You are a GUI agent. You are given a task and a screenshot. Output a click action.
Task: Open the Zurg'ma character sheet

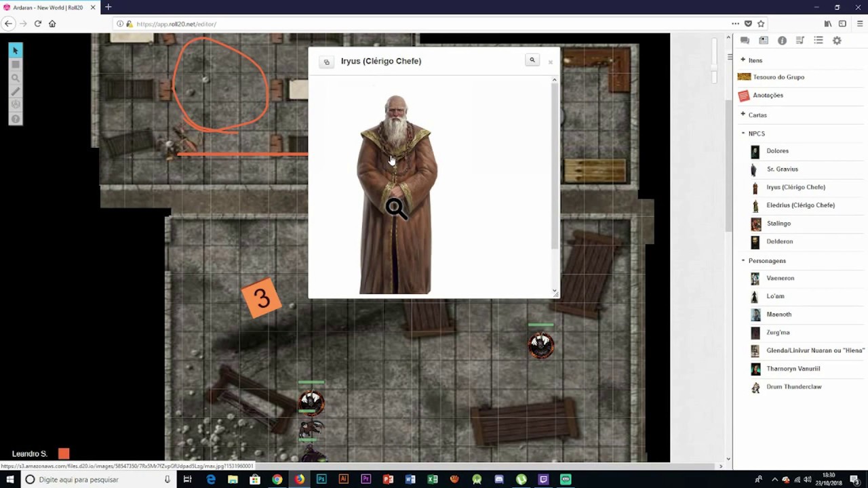click(778, 333)
